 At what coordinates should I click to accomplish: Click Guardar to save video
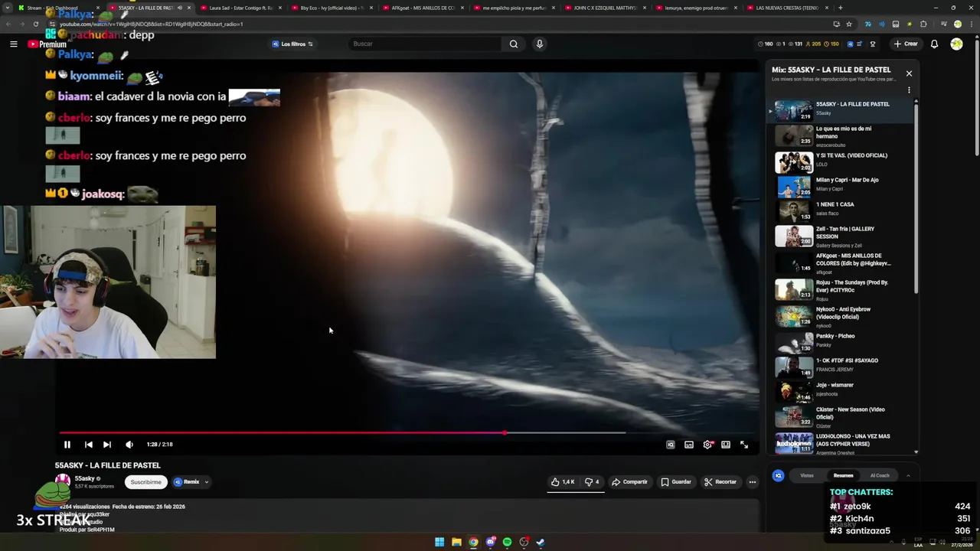coord(676,482)
